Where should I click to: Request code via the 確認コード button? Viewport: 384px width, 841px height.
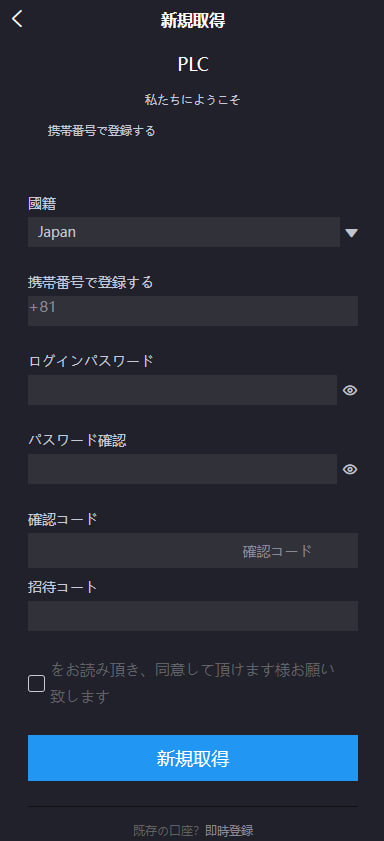click(x=277, y=551)
